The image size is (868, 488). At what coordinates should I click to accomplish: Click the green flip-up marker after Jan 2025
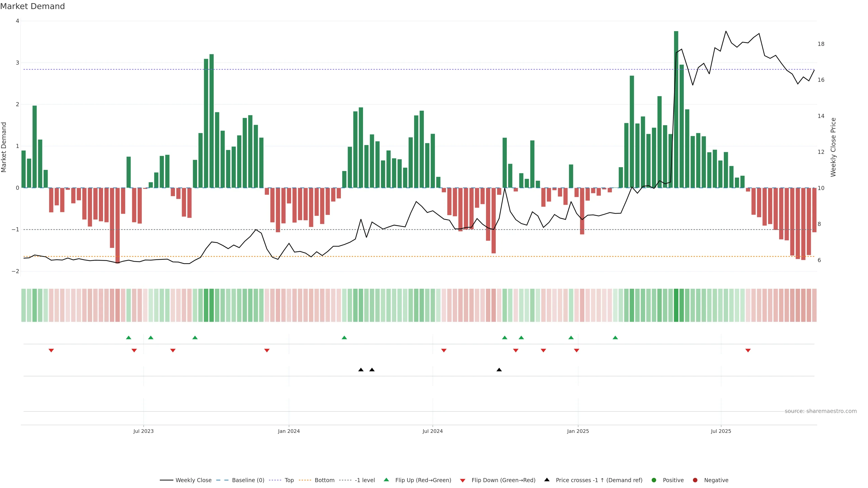click(x=615, y=338)
